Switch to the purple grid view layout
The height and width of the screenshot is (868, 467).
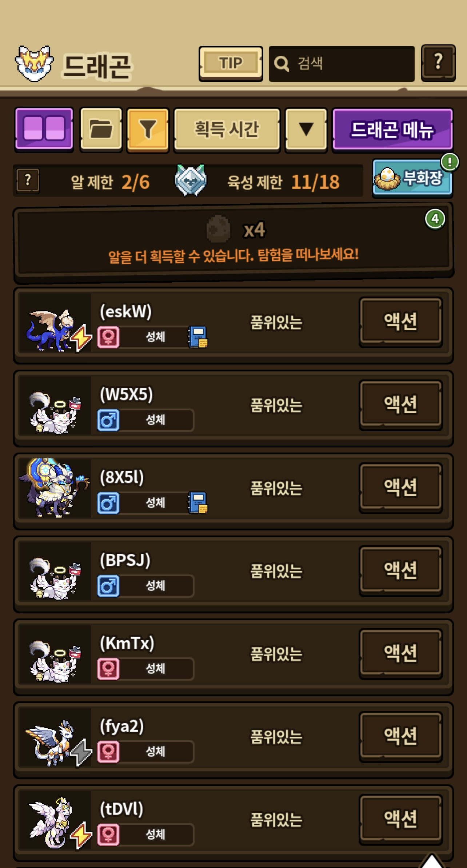(44, 129)
